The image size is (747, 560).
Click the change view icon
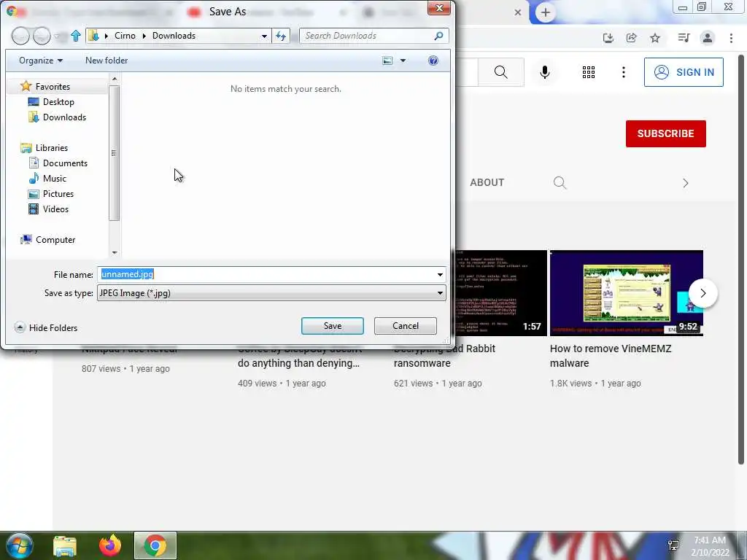tap(387, 61)
